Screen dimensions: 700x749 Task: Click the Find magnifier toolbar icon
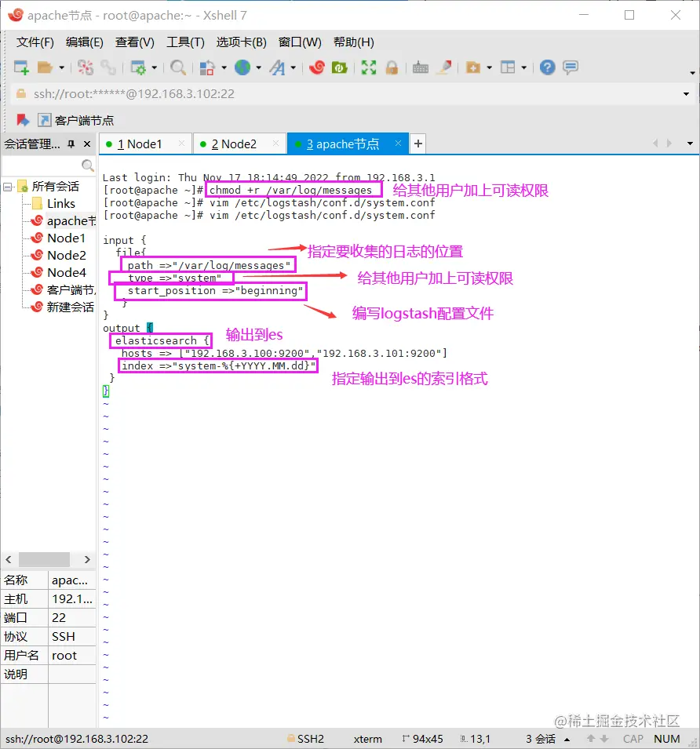coord(178,67)
